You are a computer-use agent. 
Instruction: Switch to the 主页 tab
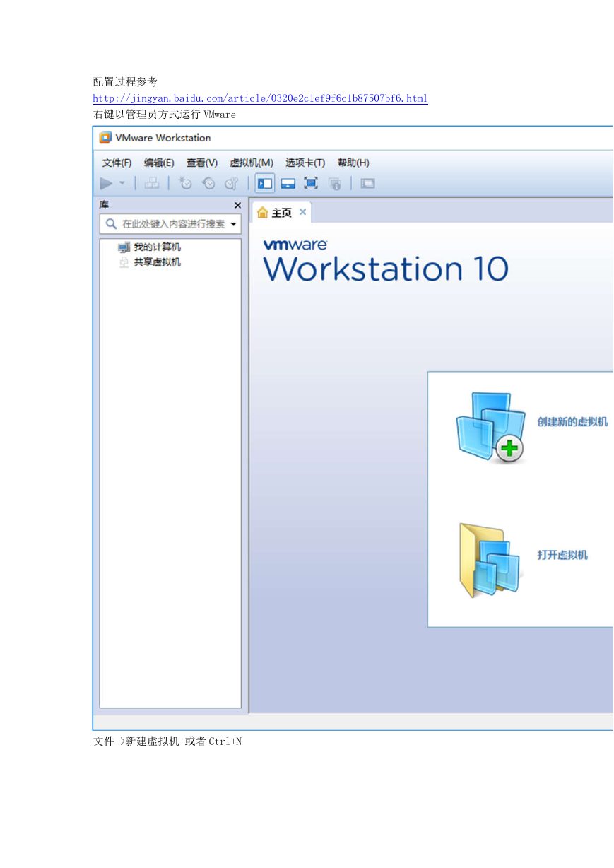(x=281, y=213)
